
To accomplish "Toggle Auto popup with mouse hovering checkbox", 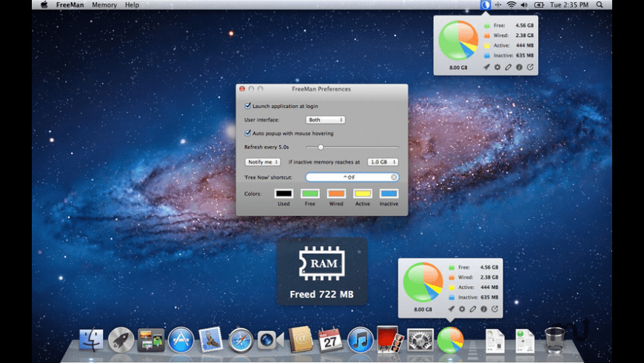I will tap(248, 133).
